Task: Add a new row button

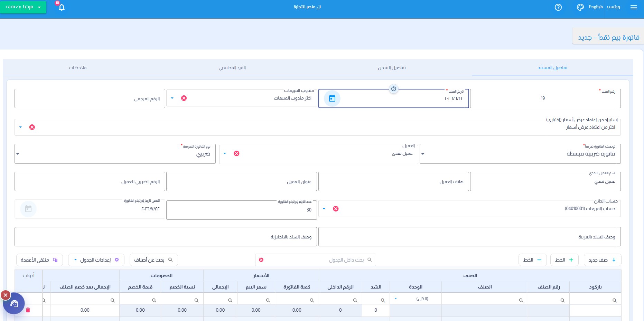Action: pos(603,260)
